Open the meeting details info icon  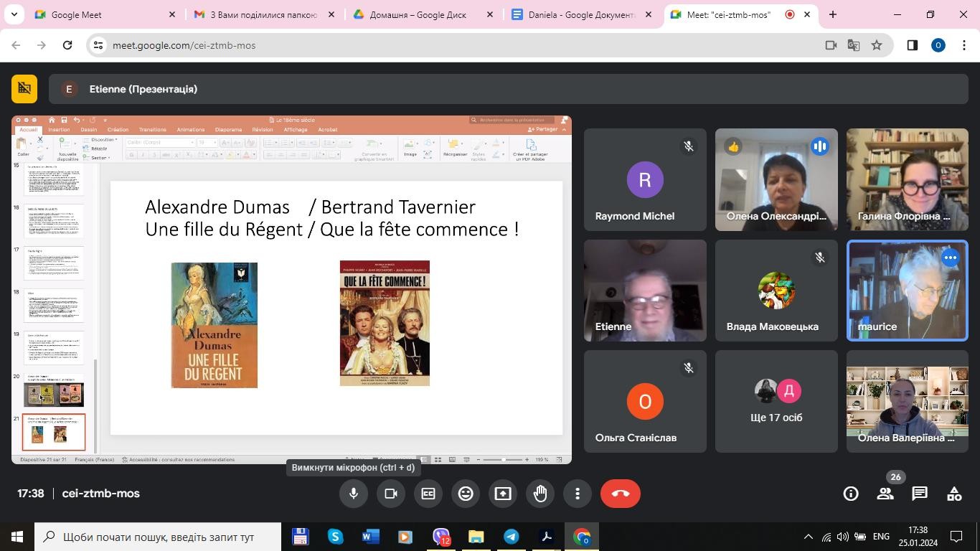851,494
